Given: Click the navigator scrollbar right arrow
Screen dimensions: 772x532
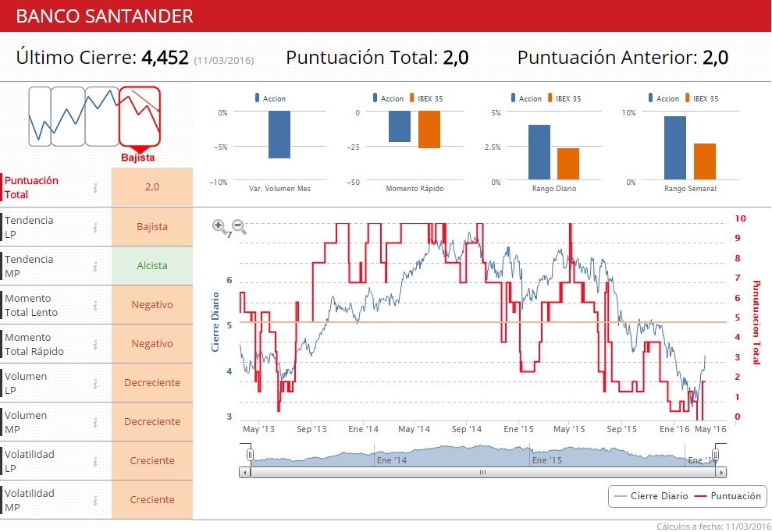Looking at the screenshot, I should [x=720, y=473].
